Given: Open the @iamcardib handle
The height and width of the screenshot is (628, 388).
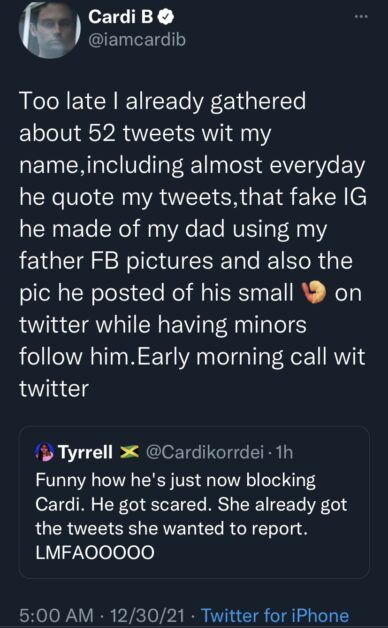Looking at the screenshot, I should tap(137, 40).
